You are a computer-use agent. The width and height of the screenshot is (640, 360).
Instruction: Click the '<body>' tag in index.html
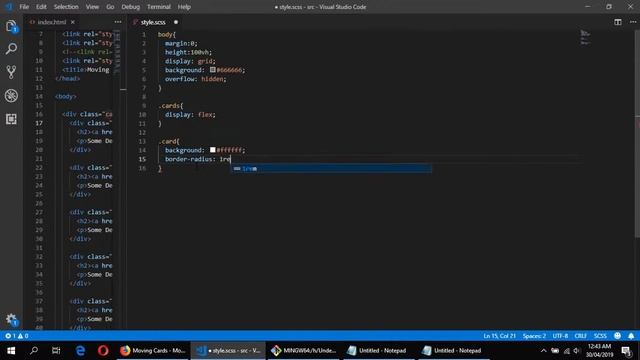tap(66, 97)
